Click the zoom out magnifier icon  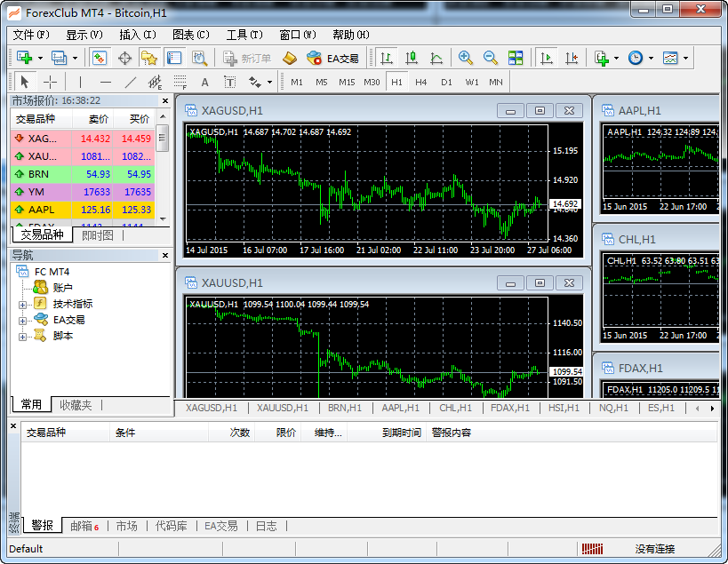(490, 58)
